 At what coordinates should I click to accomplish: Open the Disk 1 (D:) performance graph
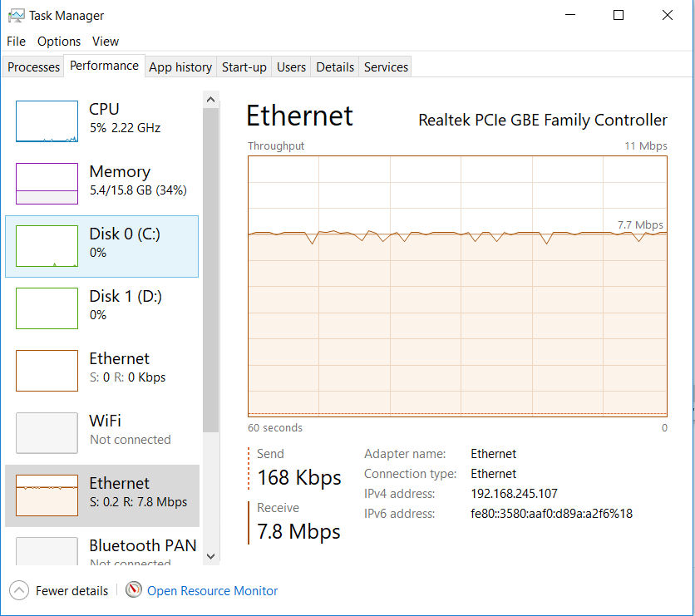pos(47,308)
